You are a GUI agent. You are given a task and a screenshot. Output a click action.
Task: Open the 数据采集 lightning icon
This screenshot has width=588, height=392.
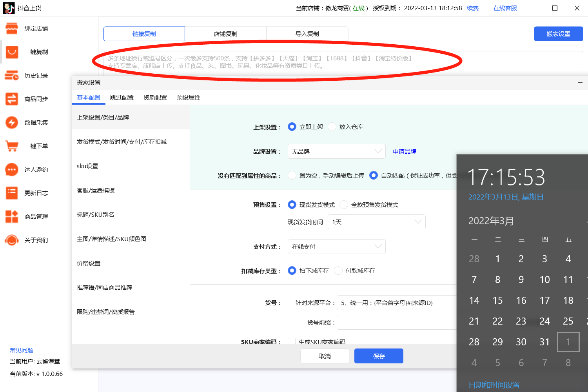[12, 123]
